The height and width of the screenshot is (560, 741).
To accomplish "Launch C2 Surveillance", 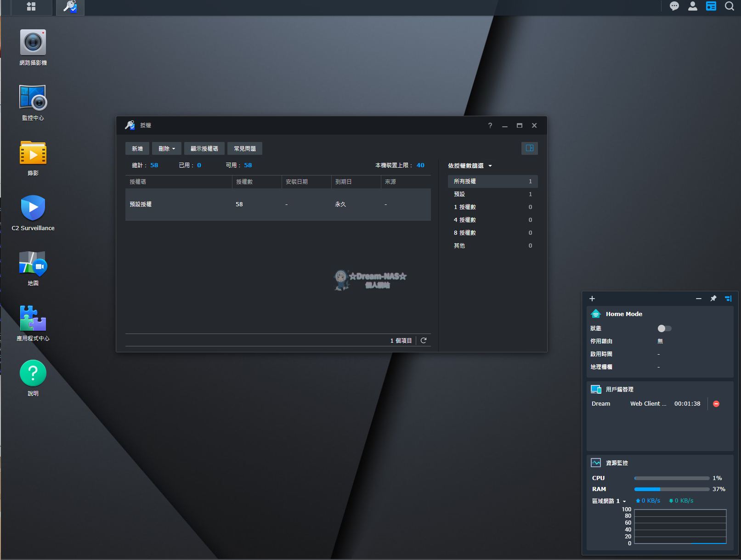I will 33,208.
